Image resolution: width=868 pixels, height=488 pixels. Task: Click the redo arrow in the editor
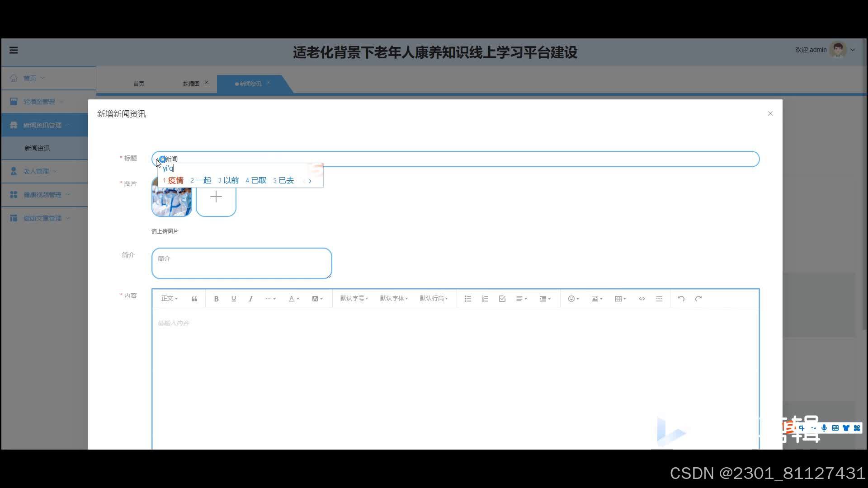click(x=698, y=299)
